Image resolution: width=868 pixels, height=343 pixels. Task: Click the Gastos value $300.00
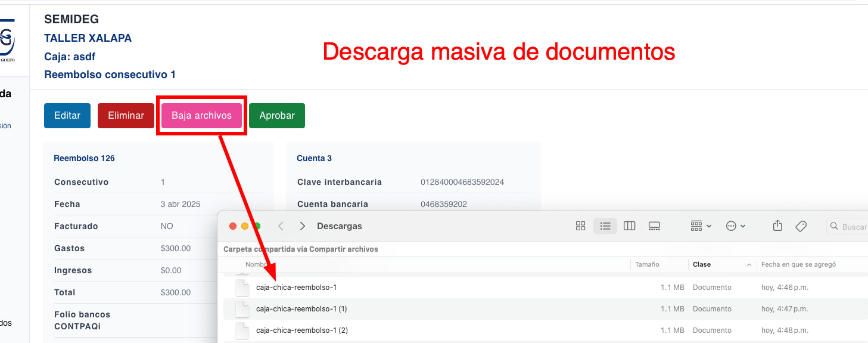176,248
